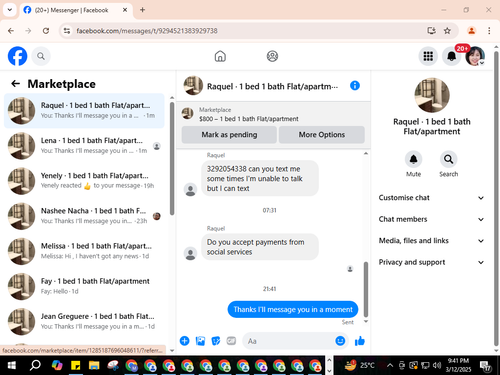Choose a GIF icon in composer
500x375 pixels.
click(x=231, y=341)
